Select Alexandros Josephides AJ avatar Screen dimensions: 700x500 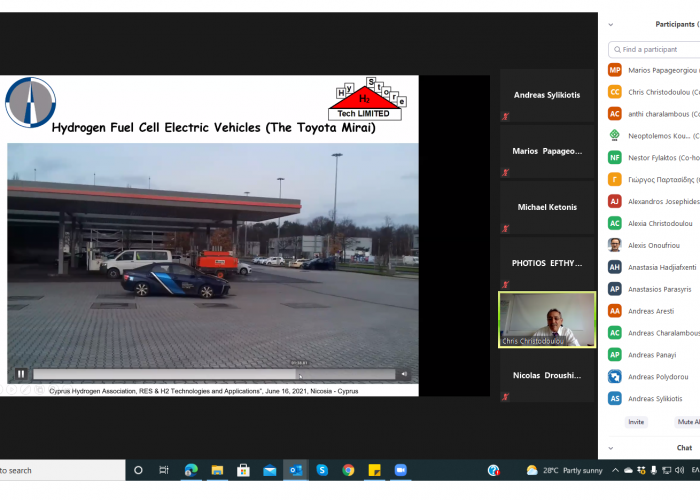(615, 201)
